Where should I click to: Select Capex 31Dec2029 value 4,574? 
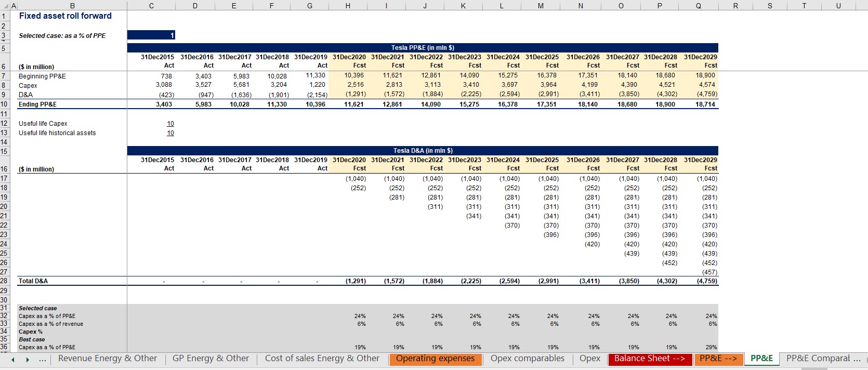tap(707, 85)
